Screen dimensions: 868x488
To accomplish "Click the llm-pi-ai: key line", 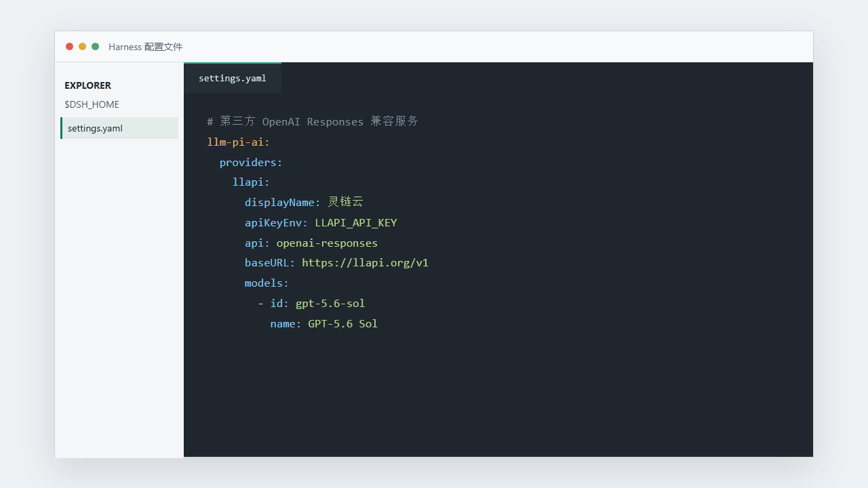I will [x=239, y=142].
